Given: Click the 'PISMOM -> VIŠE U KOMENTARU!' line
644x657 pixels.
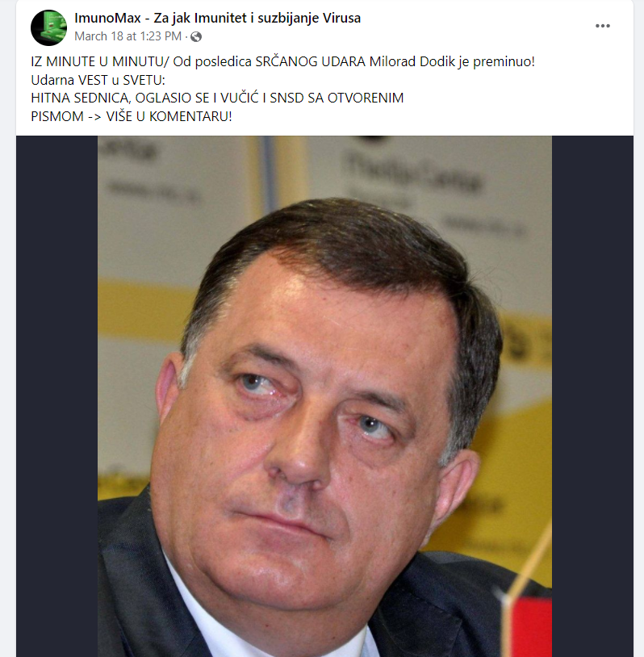Looking at the screenshot, I should [132, 116].
